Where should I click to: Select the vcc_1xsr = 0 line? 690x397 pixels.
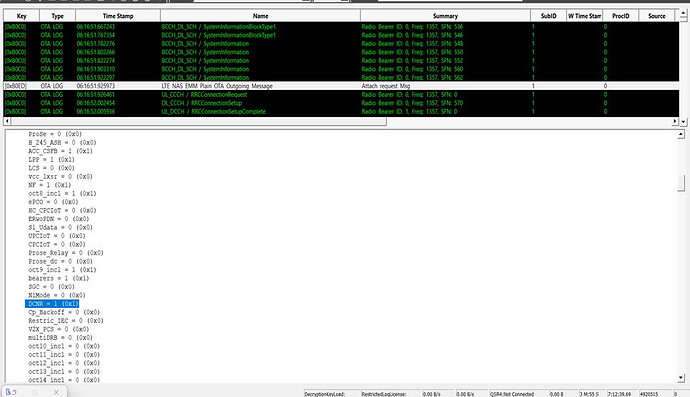(60, 176)
